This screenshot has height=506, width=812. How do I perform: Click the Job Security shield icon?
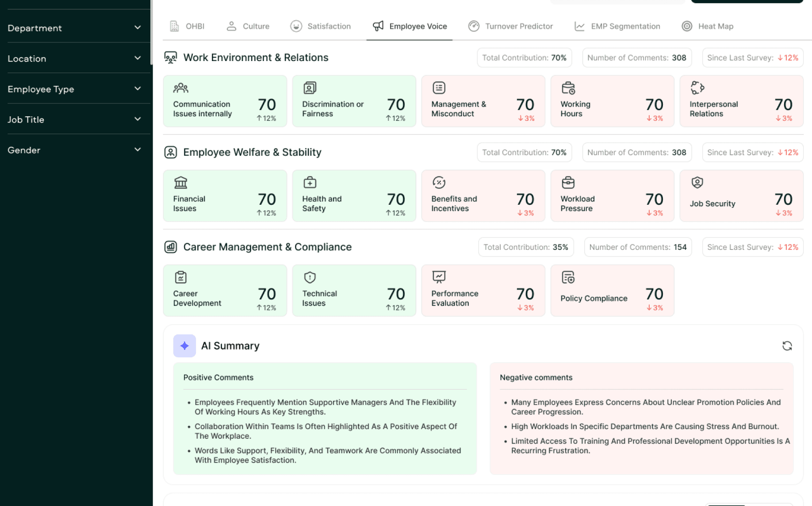click(697, 182)
